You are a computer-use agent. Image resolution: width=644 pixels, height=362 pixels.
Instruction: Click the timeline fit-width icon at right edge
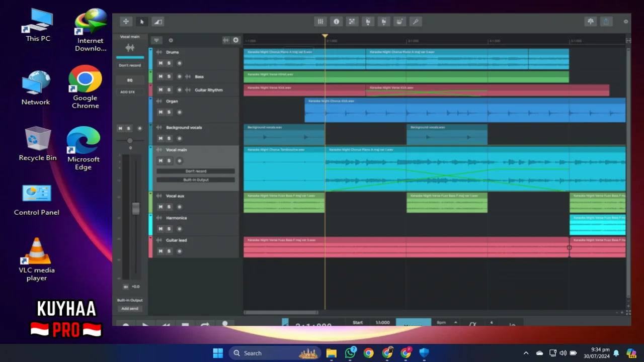pos(628,40)
